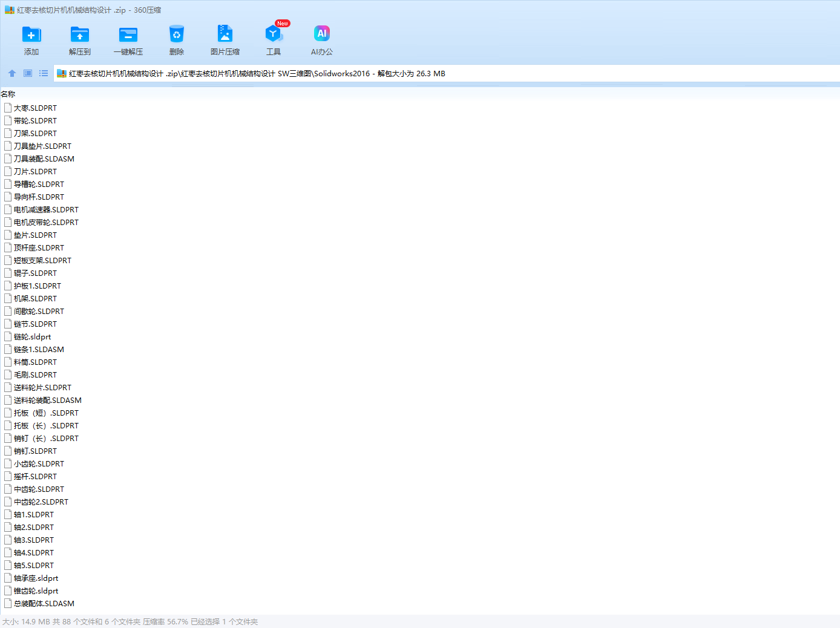840x628 pixels.
Task: Click the 解压到 (Extract to) icon
Action: coord(80,35)
